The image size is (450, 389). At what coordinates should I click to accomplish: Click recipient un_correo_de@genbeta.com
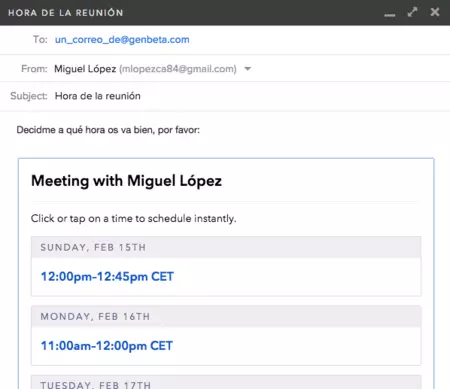click(122, 40)
